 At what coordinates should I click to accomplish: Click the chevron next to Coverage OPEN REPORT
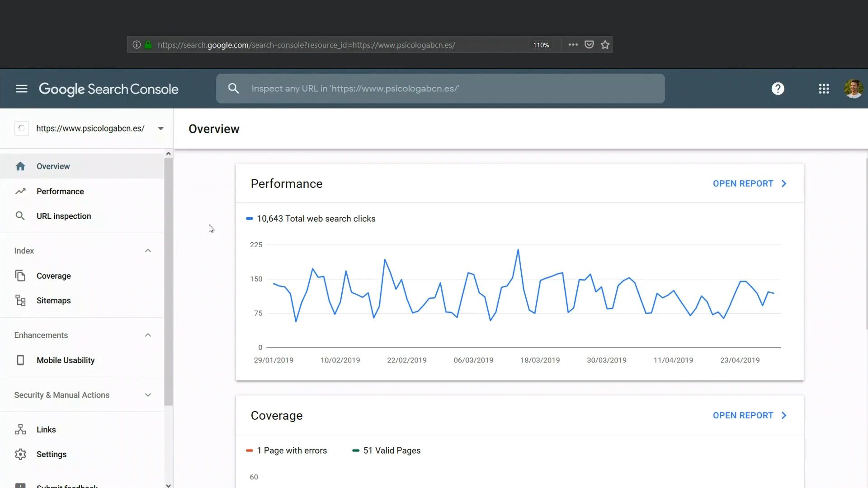coord(784,415)
